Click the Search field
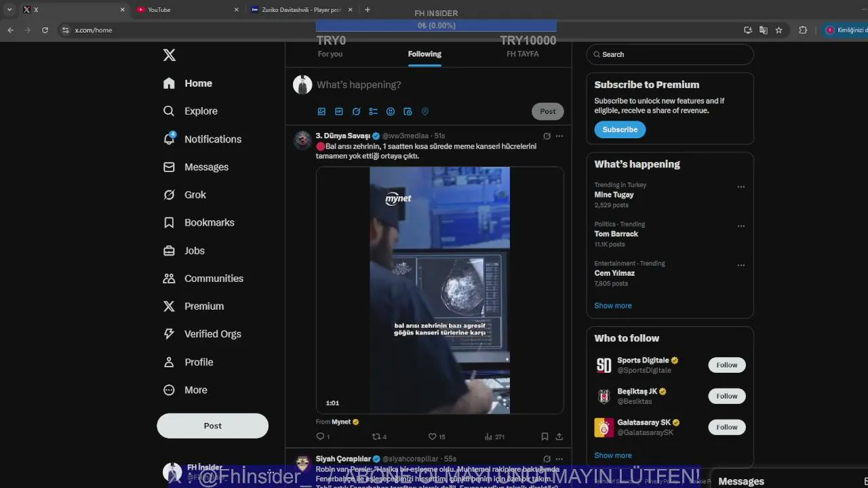Image resolution: width=868 pixels, height=488 pixels. [x=670, y=54]
